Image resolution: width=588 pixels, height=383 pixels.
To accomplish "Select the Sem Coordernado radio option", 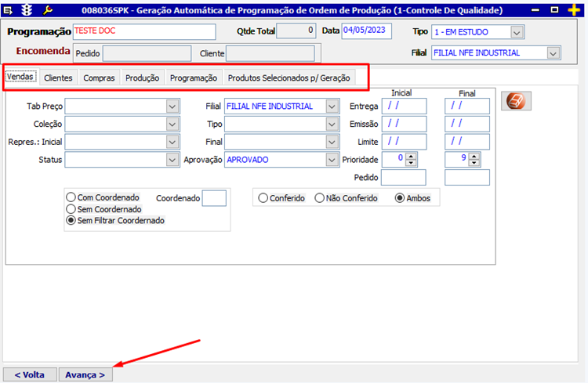I will point(71,209).
